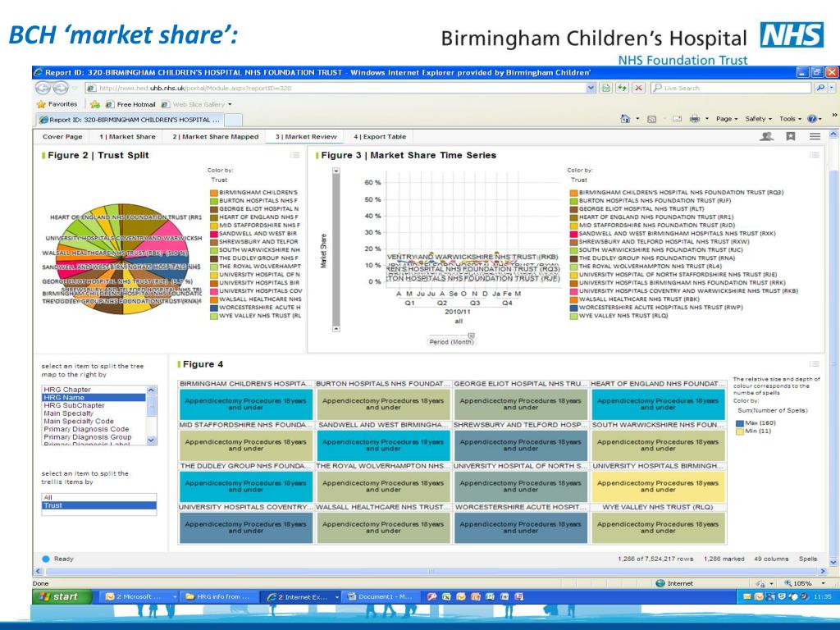
Task: Select 'All' in trellis split list
Action: coord(99,497)
